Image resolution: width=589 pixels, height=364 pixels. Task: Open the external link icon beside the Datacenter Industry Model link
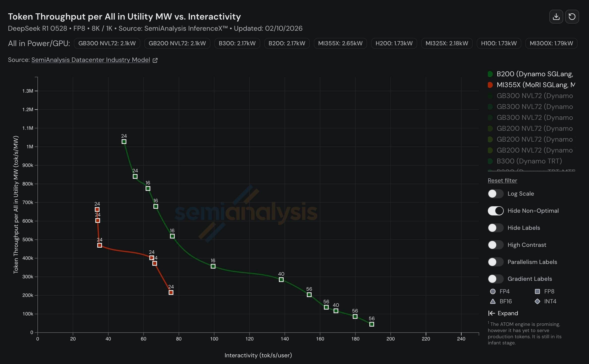tap(155, 60)
